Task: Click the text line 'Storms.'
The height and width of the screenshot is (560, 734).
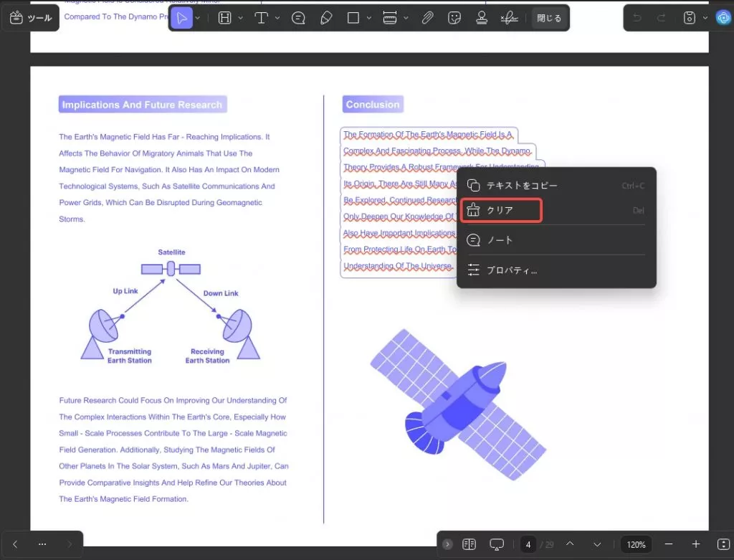Action: [72, 219]
